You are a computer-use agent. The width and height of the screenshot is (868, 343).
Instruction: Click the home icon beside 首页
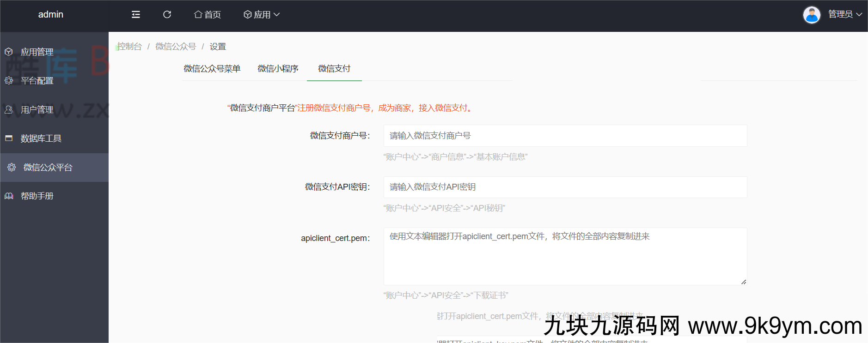(x=198, y=14)
